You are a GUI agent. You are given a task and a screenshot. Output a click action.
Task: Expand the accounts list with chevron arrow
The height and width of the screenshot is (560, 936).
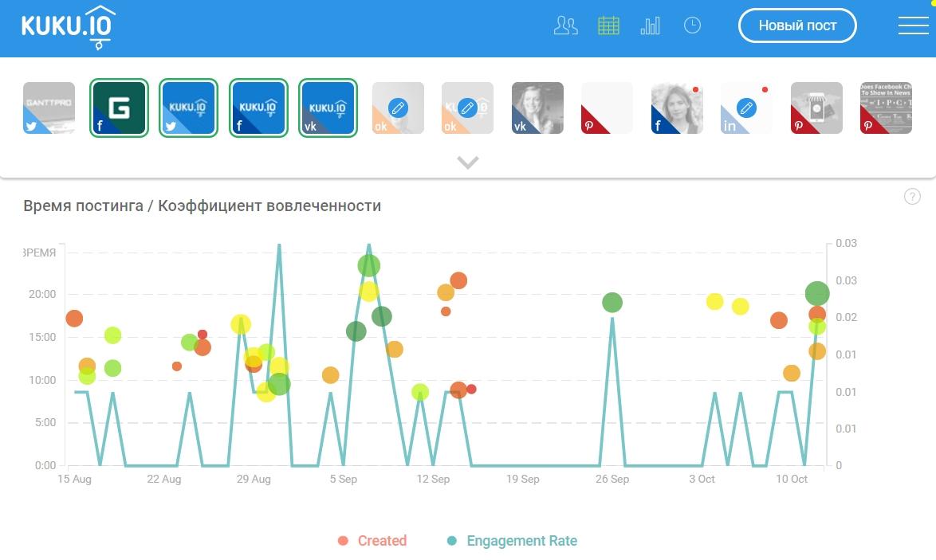click(468, 163)
